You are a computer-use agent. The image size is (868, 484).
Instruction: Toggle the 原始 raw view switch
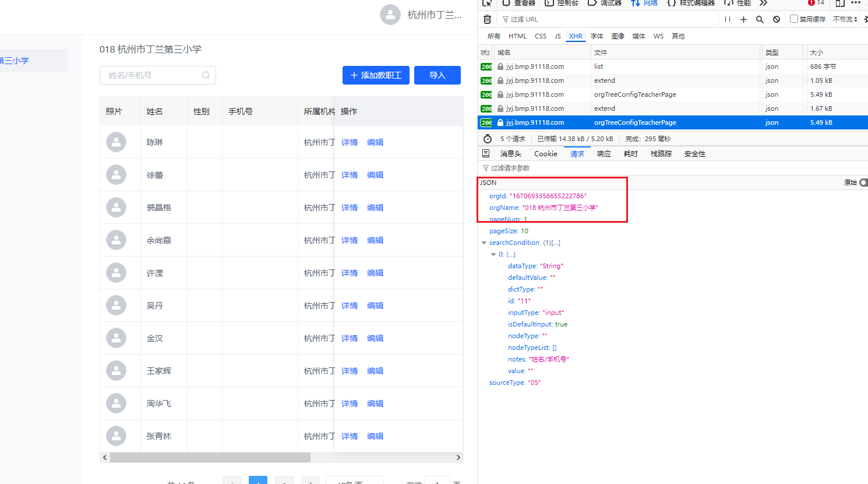click(863, 183)
